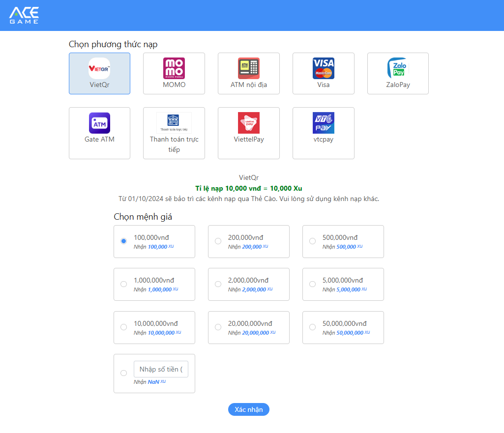
Task: Click the Gate ATM label
Action: click(99, 140)
